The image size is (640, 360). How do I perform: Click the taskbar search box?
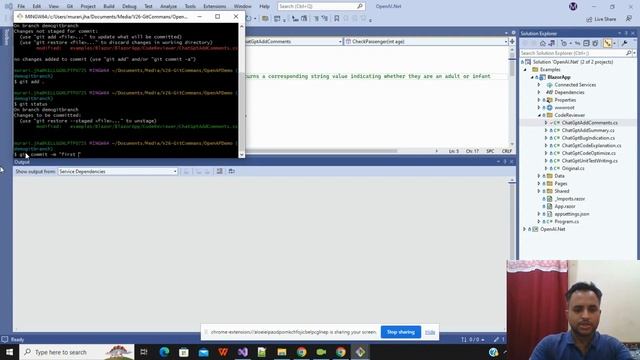pyautogui.click(x=76, y=352)
